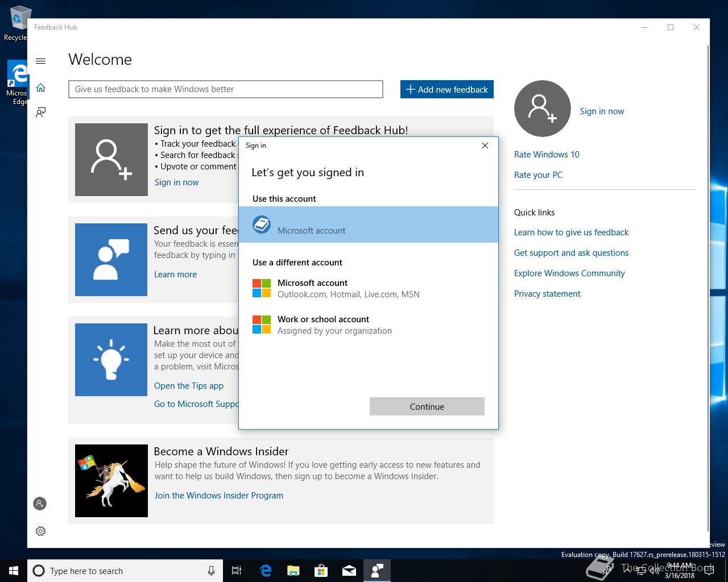Screen dimensions: 728x582
Task: Launch Microsoft Edge from taskbar
Action: click(265, 571)
